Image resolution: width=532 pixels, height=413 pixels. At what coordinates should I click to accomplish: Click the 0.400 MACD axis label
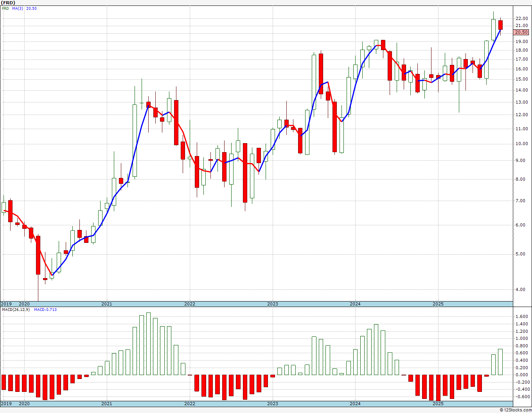click(521, 361)
